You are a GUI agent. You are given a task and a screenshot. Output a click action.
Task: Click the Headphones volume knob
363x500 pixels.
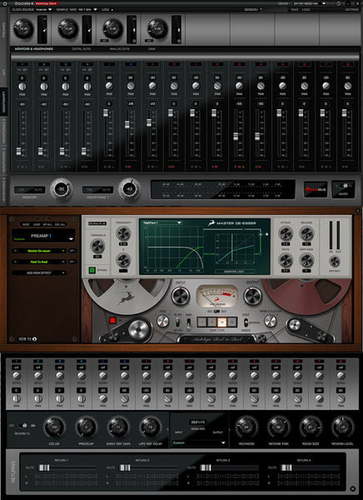(130, 189)
